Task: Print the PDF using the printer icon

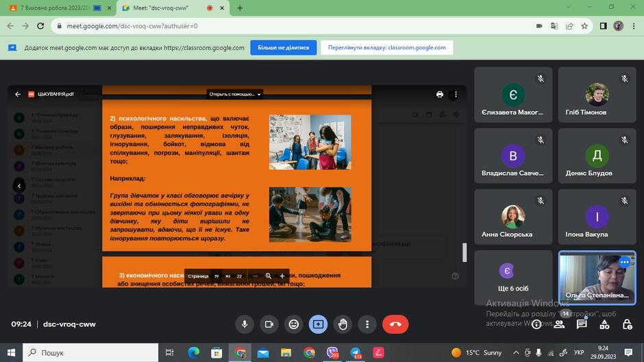Action: 439,94
